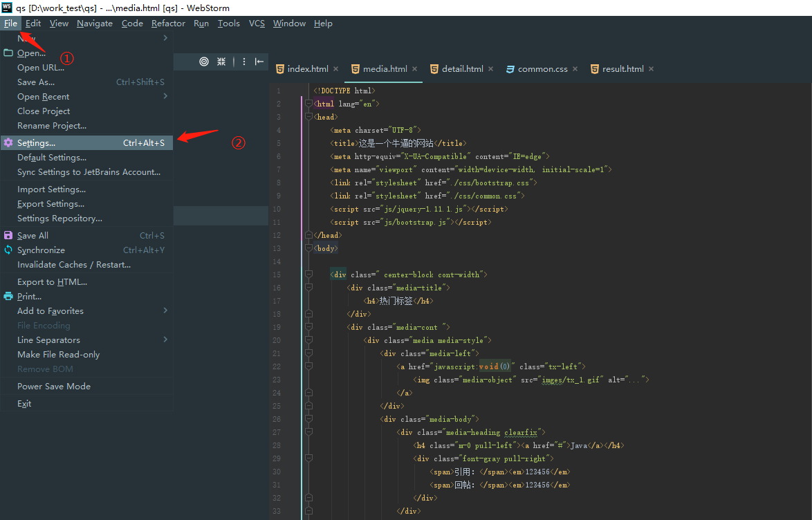Click the Collapse All toolbar icon
Image resolution: width=812 pixels, height=520 pixels.
221,62
